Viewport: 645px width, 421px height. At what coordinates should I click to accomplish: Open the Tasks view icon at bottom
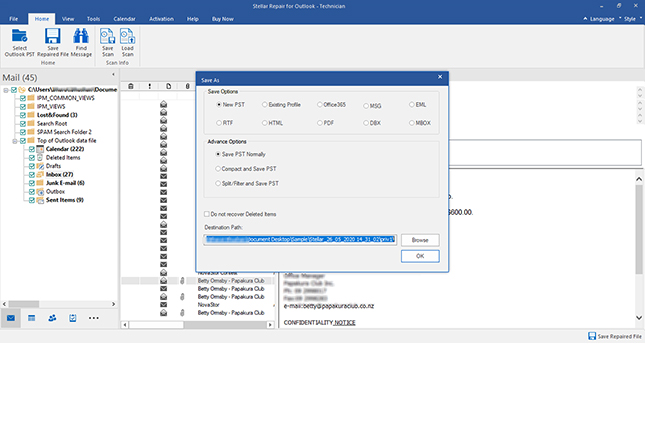click(73, 318)
